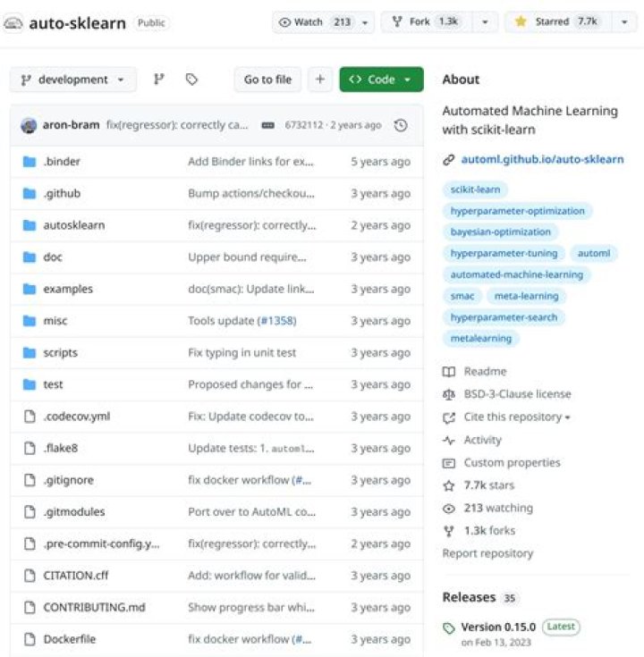Open CONTRIBUTING.md file
The image size is (644, 657).
(x=94, y=607)
